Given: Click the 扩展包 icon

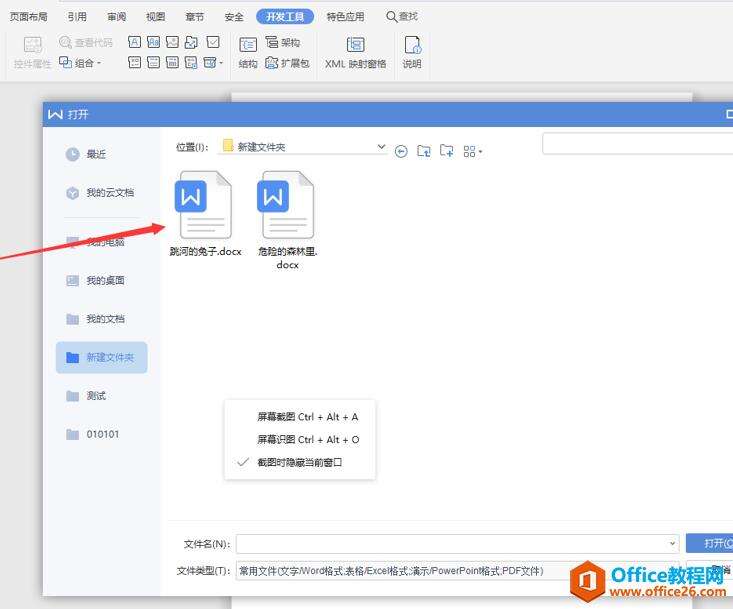Looking at the screenshot, I should point(272,63).
